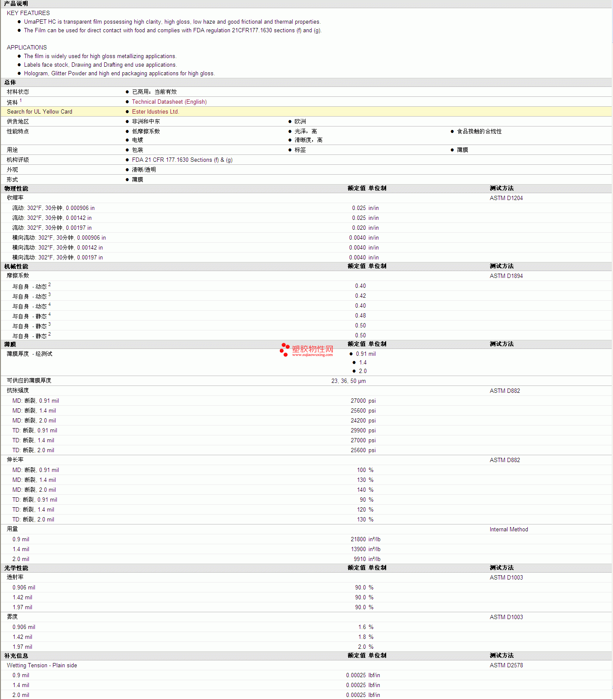613x700 pixels.
Task: Select the 透射率 property label
Action: (15, 577)
